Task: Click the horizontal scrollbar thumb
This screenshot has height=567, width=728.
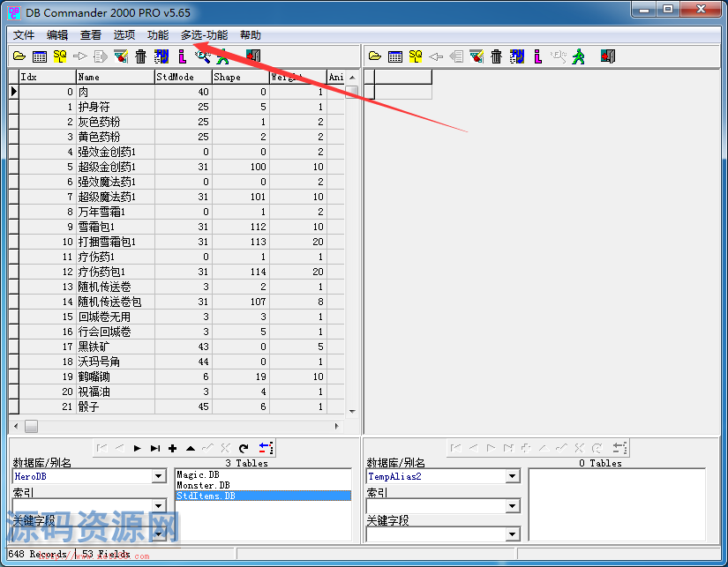Action: pyautogui.click(x=31, y=426)
